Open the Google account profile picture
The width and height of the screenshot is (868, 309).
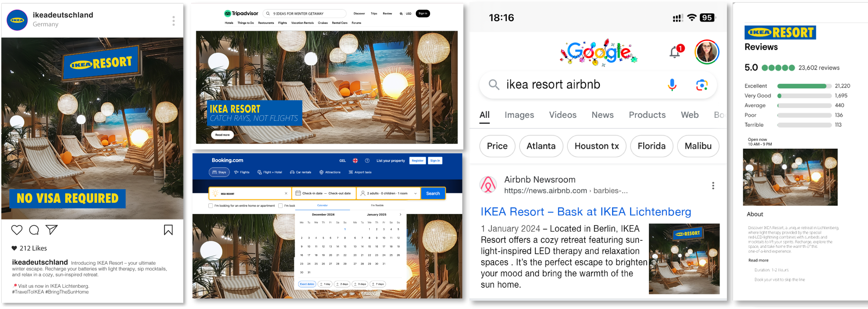pyautogui.click(x=707, y=52)
